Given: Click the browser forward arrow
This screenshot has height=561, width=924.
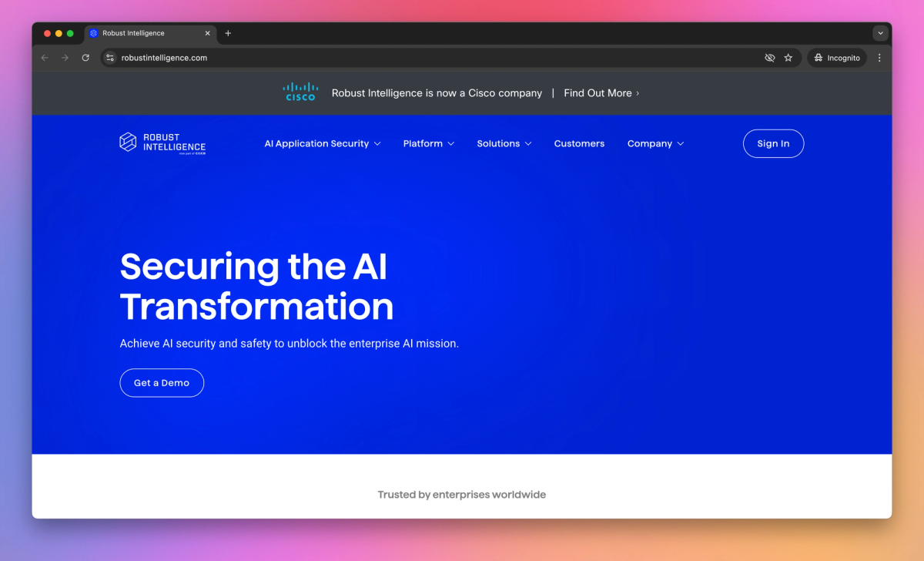Looking at the screenshot, I should (x=65, y=58).
